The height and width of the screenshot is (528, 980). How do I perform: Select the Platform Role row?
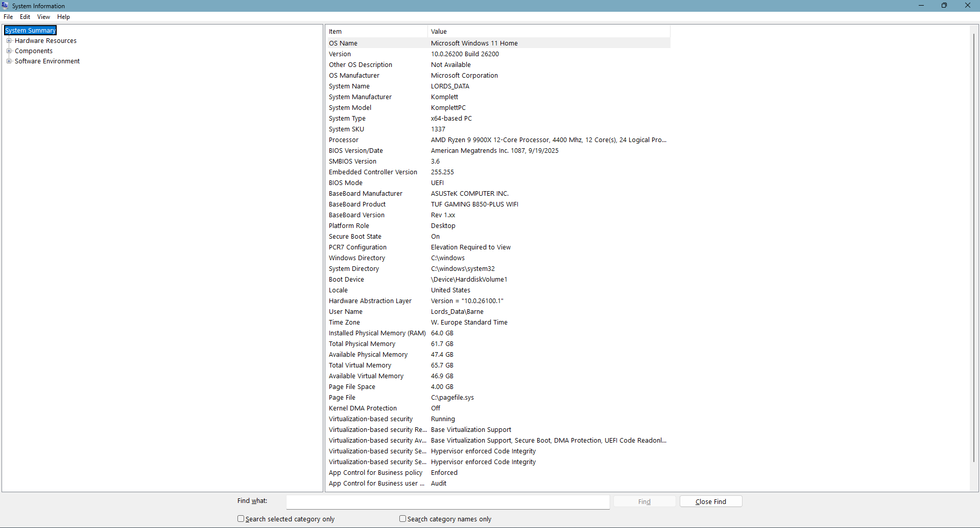point(499,226)
